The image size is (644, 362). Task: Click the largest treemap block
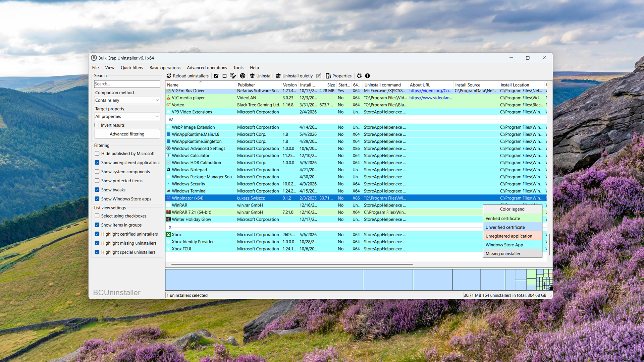point(264,280)
